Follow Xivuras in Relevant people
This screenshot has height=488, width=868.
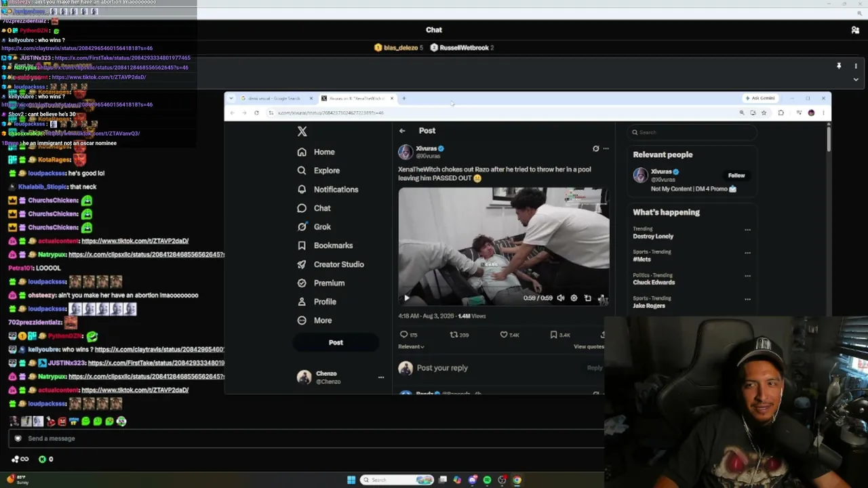pyautogui.click(x=736, y=176)
